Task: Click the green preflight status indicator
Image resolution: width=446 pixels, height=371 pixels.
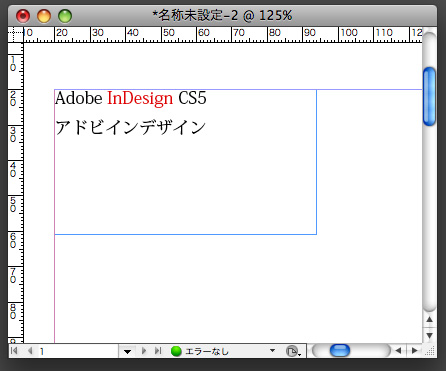Action: point(176,351)
